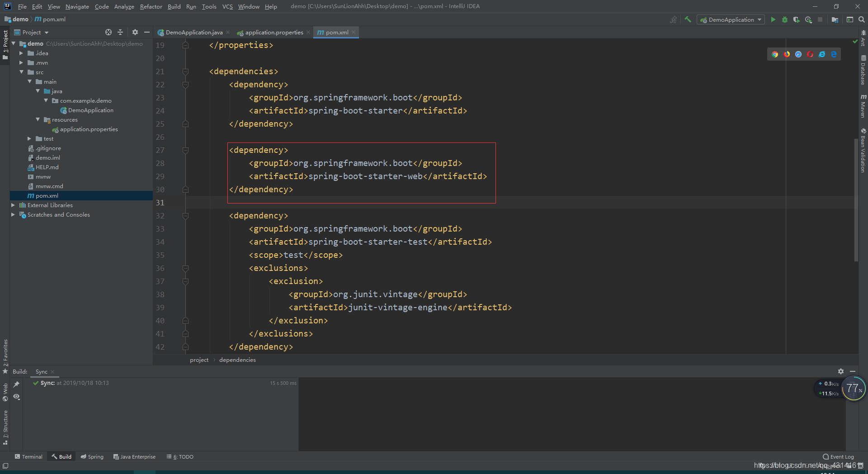The image size is (868, 474).
Task: Open the Terminal tool window
Action: [x=28, y=456]
